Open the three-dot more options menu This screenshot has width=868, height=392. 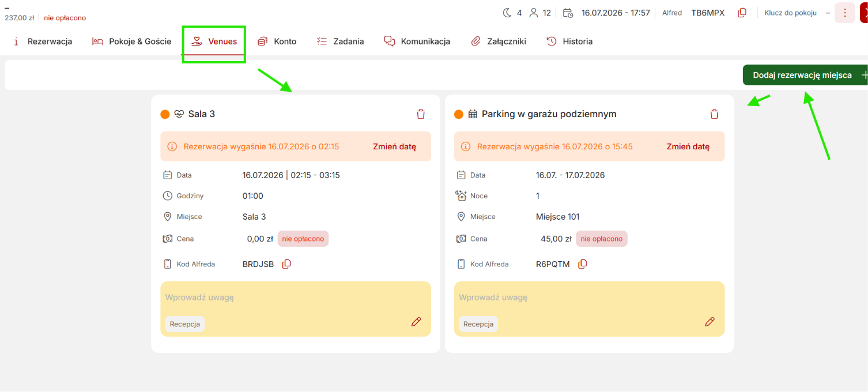pos(845,13)
